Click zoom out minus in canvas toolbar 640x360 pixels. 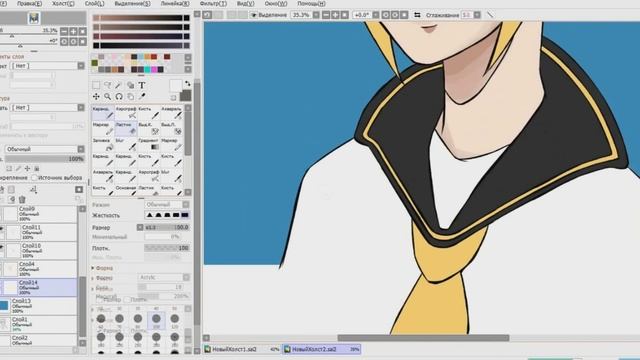click(326, 15)
